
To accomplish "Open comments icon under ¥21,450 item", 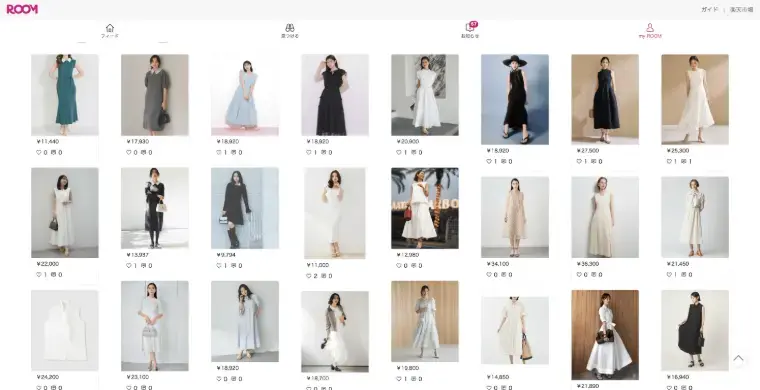I will pos(684,274).
